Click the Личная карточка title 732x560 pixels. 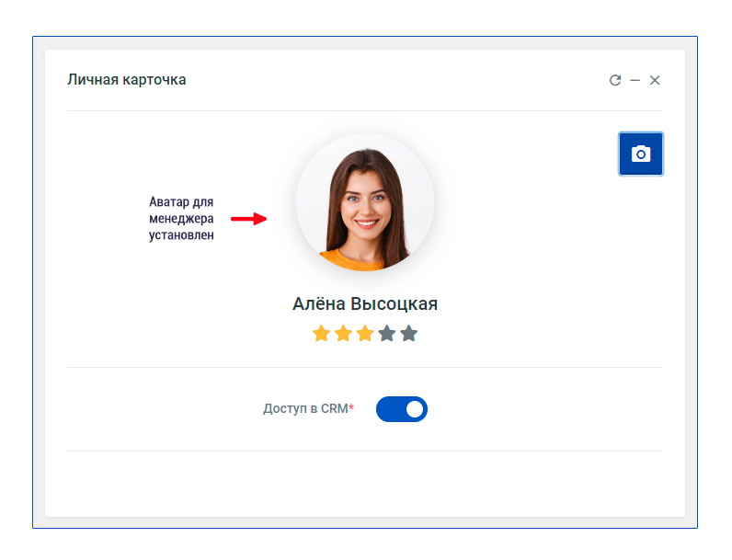point(127,80)
